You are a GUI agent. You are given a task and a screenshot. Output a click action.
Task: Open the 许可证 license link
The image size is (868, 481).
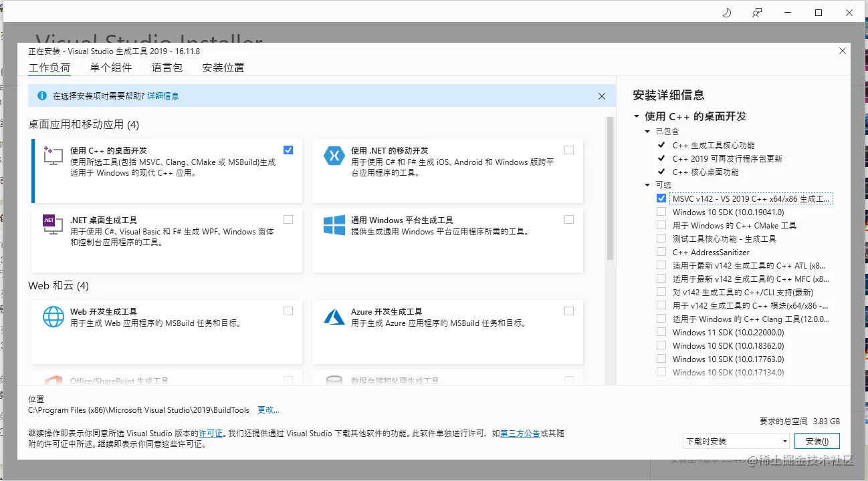tap(211, 434)
